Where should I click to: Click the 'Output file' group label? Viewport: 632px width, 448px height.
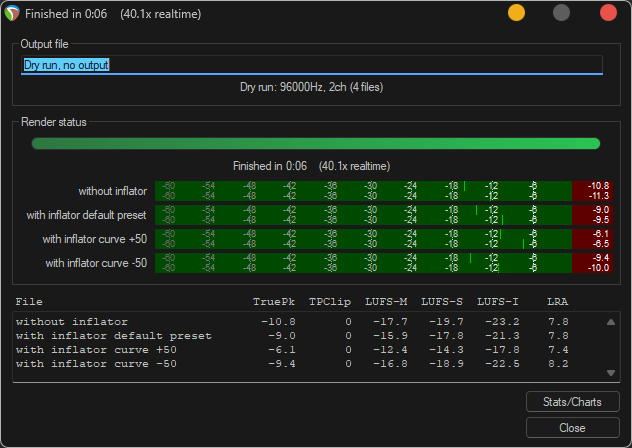44,44
